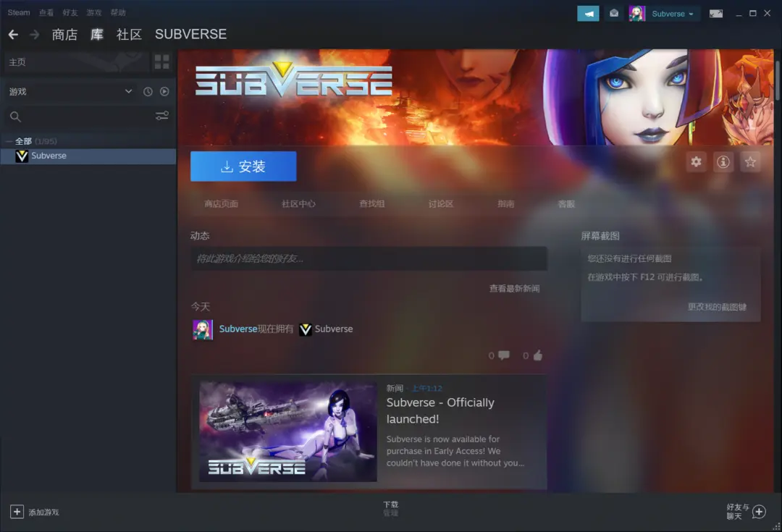Click the search magnifier icon
The width and height of the screenshot is (782, 532).
[15, 117]
